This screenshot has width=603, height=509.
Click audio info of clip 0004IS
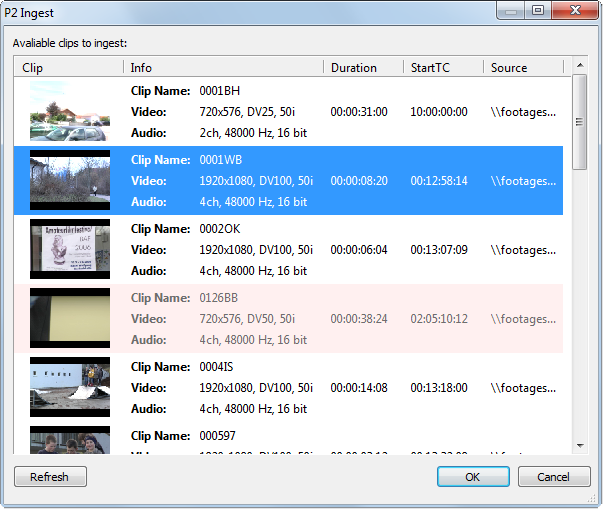pos(253,409)
